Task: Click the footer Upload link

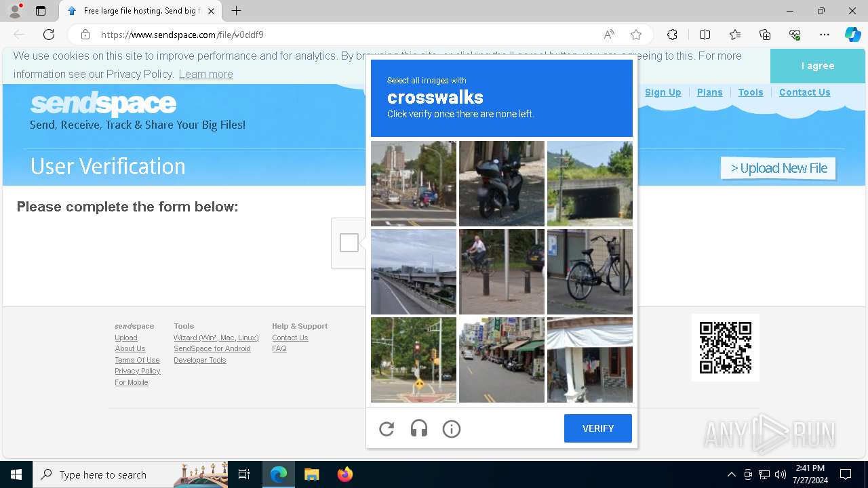Action: click(x=126, y=338)
